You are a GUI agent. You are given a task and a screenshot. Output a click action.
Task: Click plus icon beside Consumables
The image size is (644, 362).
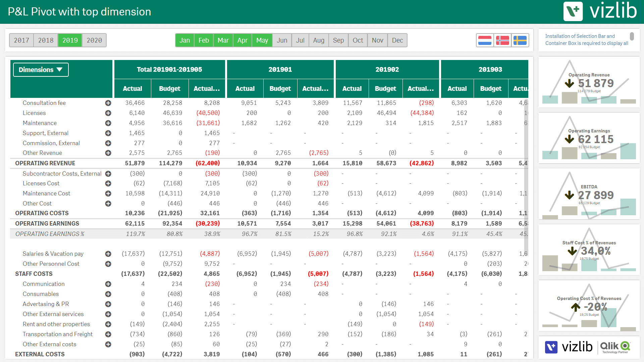click(x=108, y=294)
